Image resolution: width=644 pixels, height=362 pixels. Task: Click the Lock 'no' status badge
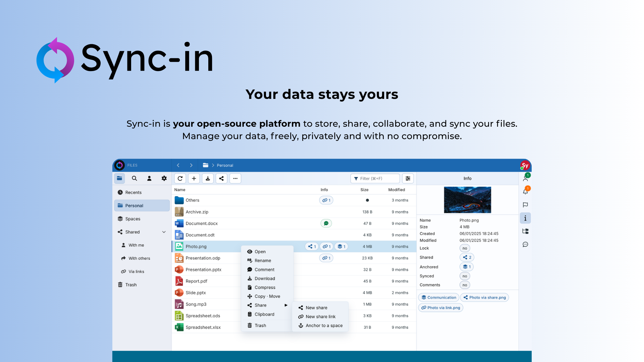coord(465,248)
